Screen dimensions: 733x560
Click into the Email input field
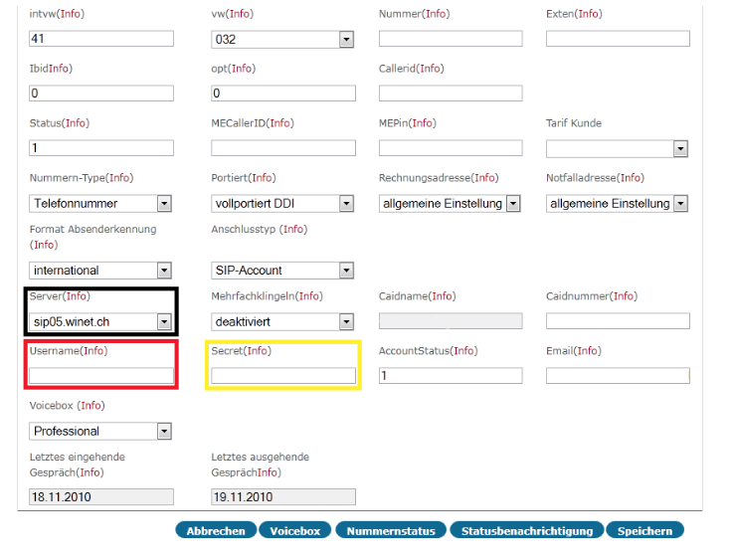[618, 375]
